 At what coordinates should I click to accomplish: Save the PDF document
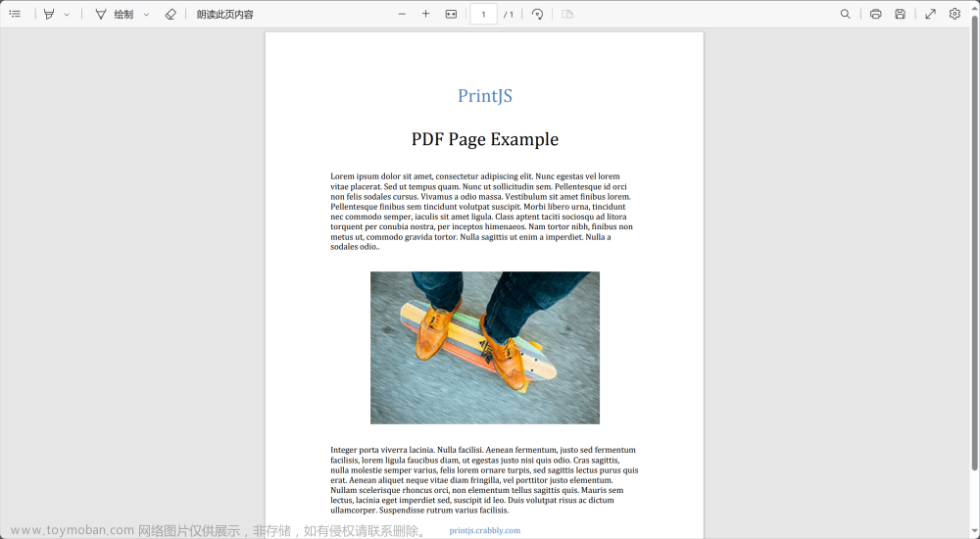tap(900, 14)
